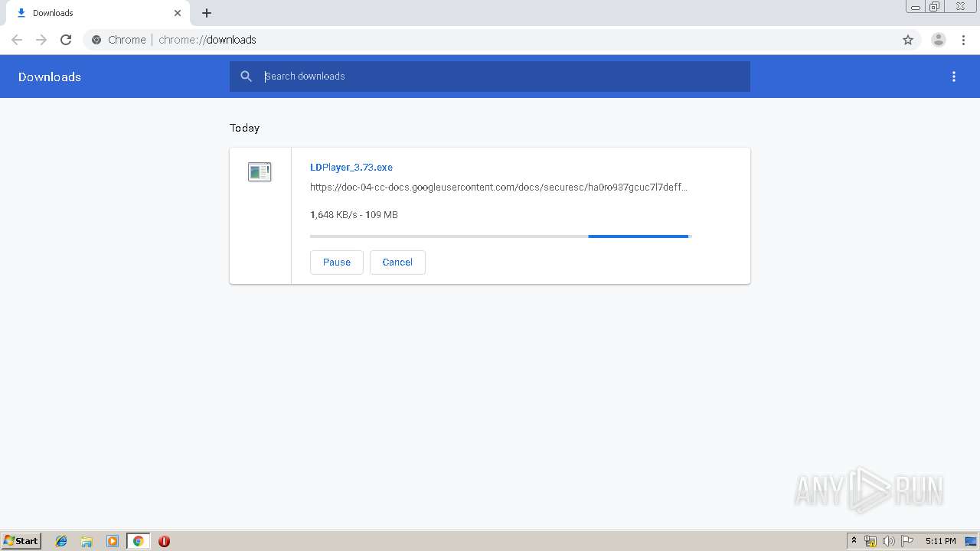Viewport: 980px width, 551px height.
Task: Click the 1,648 KB/s - 109 MB status
Action: (x=354, y=215)
